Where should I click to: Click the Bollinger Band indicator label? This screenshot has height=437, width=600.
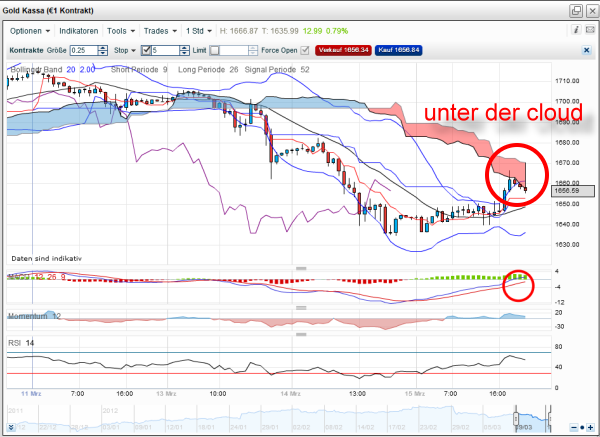(36, 70)
